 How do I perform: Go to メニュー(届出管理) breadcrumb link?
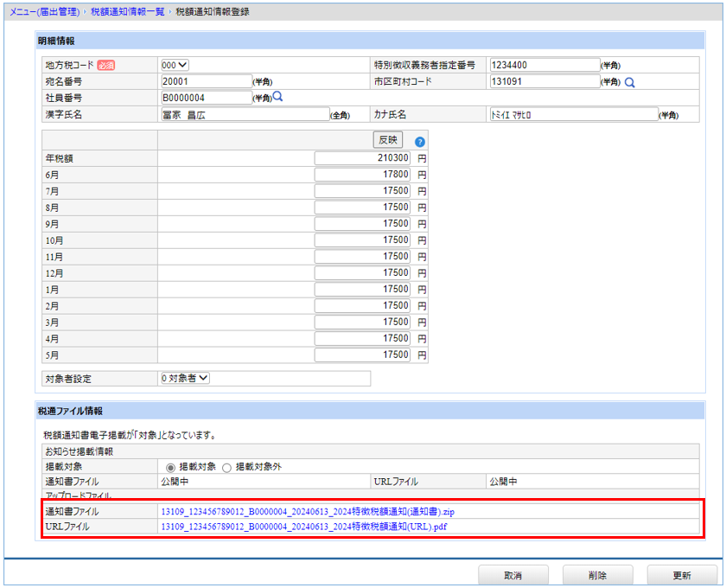click(44, 12)
